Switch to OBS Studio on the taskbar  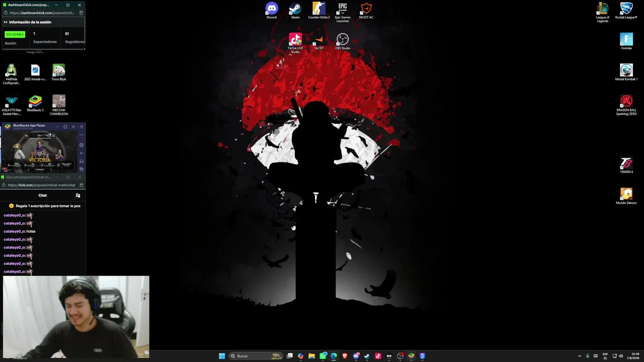400,356
